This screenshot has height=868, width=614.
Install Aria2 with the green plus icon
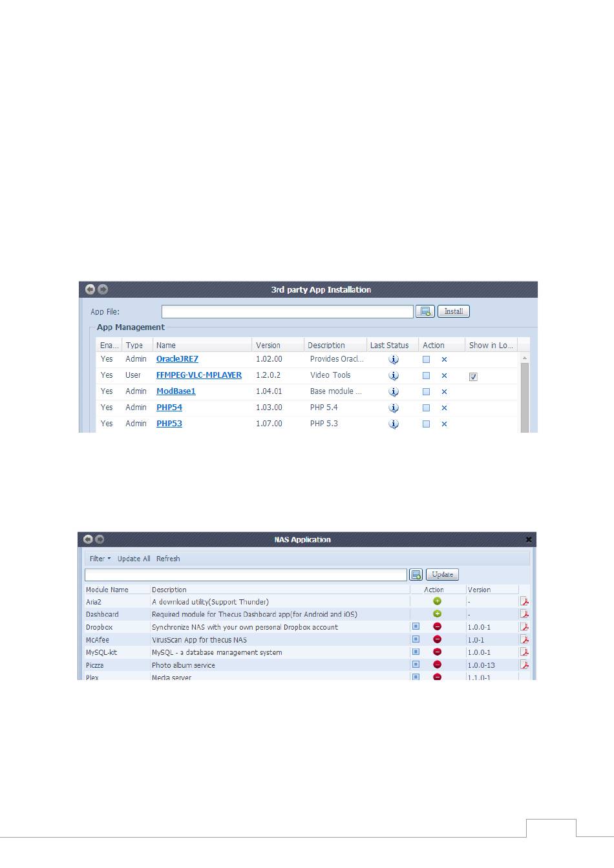pos(437,601)
